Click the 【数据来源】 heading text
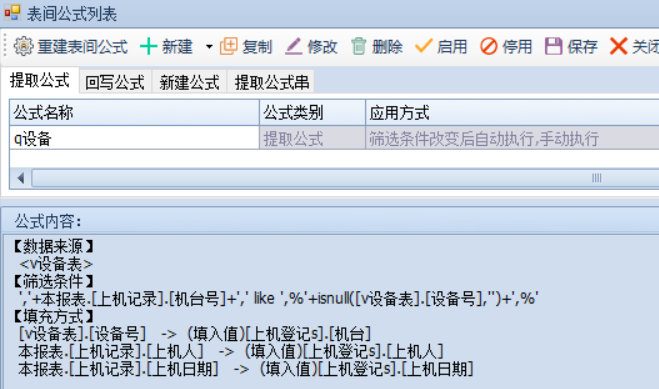 point(53,246)
